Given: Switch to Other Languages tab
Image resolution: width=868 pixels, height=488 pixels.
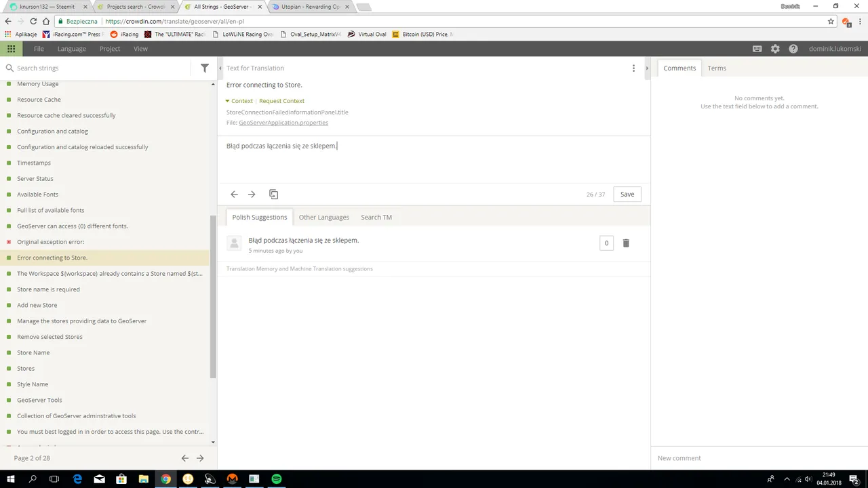Looking at the screenshot, I should tap(324, 217).
